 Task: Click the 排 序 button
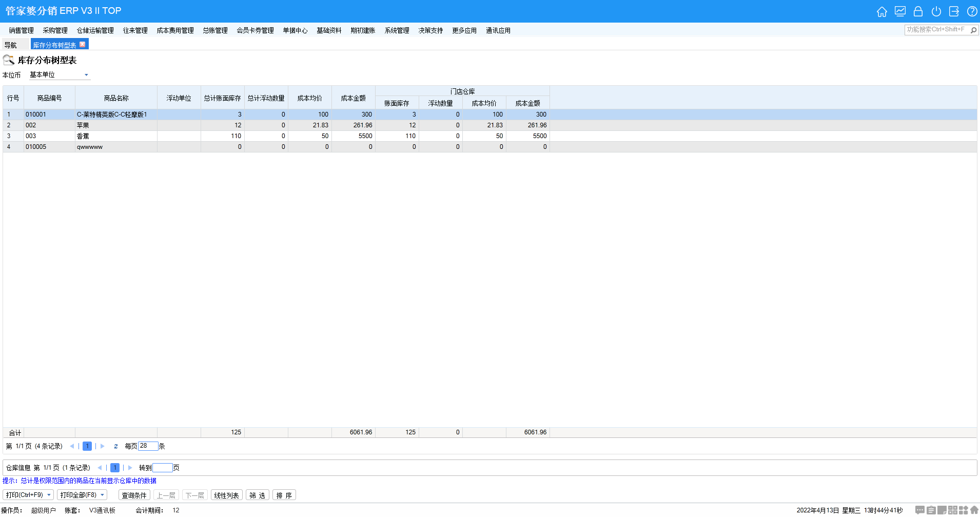point(284,495)
